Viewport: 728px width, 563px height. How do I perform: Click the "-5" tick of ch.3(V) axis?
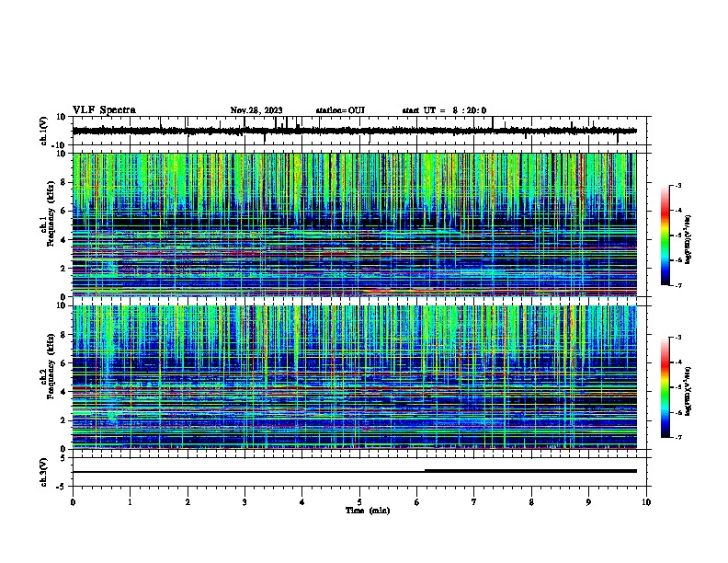point(62,487)
